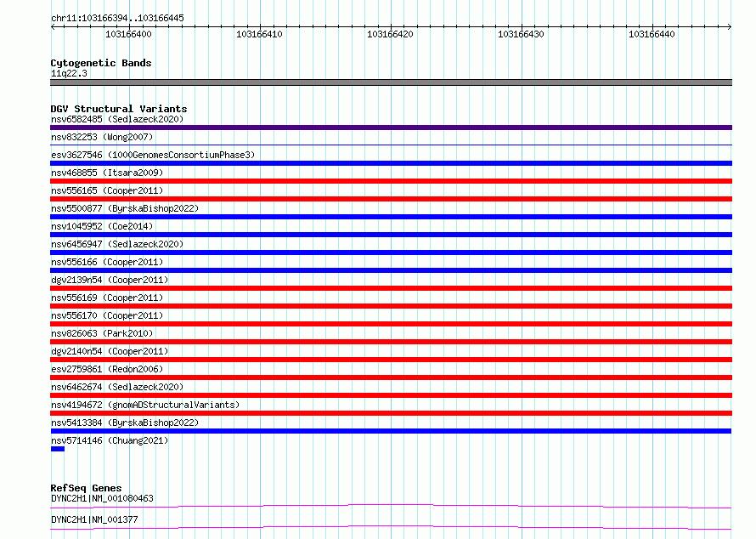Click the DGV Structural Variants track heading
The image size is (756, 539).
(x=119, y=109)
